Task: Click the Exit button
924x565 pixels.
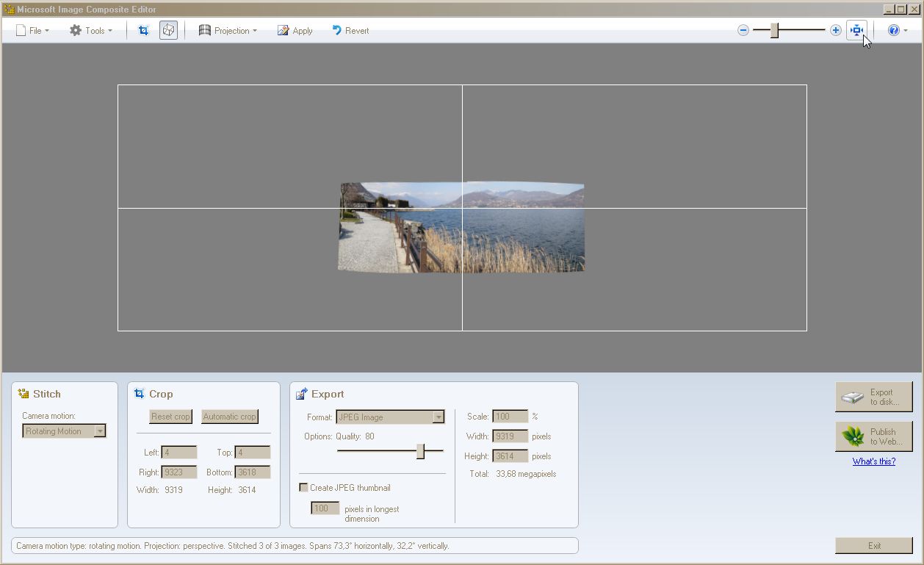Action: (x=874, y=546)
